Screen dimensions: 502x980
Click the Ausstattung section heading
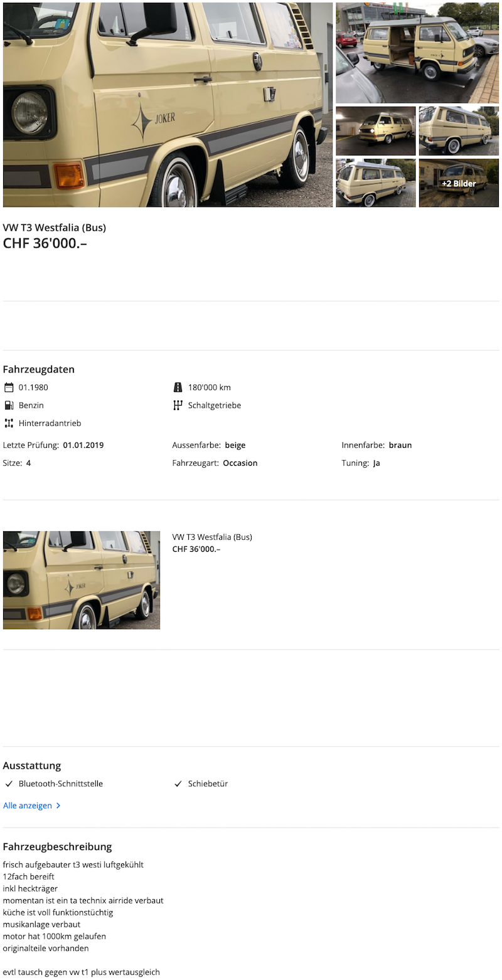pyautogui.click(x=32, y=766)
